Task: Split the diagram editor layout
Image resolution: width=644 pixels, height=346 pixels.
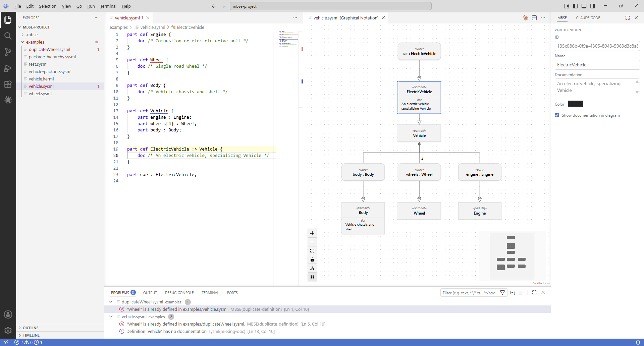Action: (534, 18)
